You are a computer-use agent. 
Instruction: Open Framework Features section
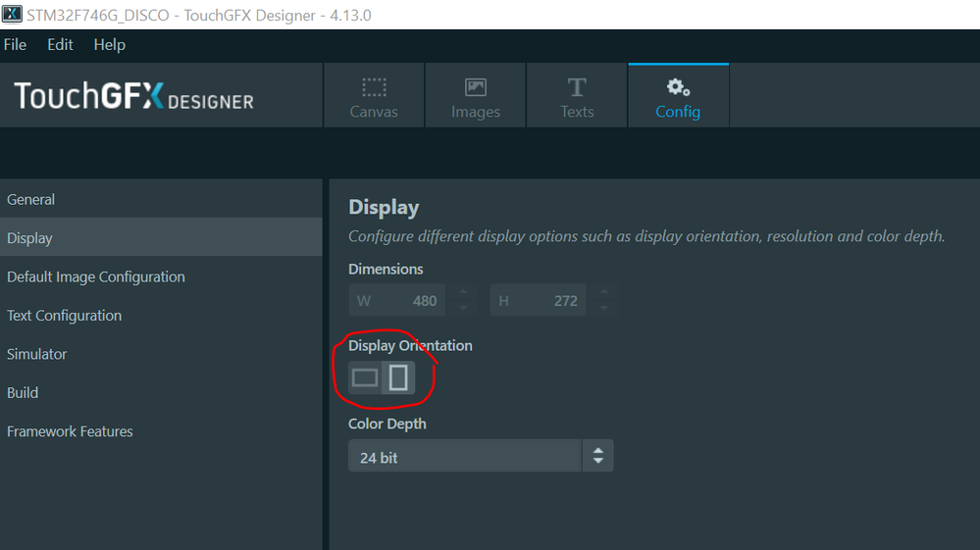[x=161, y=431]
